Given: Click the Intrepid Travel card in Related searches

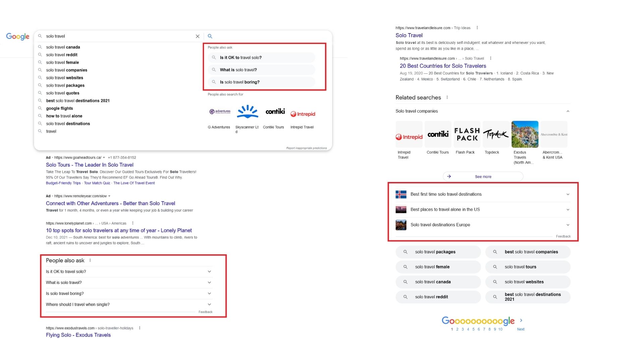Looking at the screenshot, I should click(409, 140).
